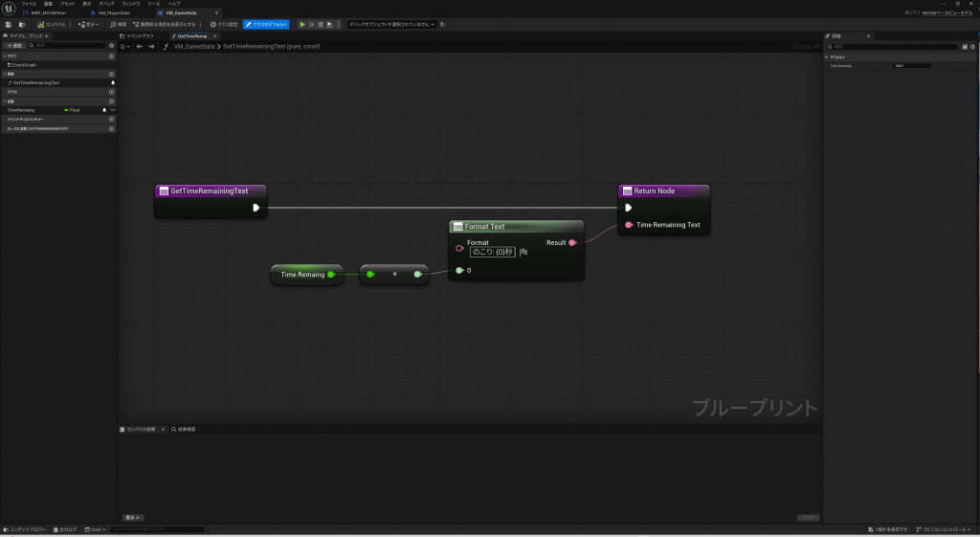
Task: Click the Save blueprint icon in toolbar
Action: (8, 24)
